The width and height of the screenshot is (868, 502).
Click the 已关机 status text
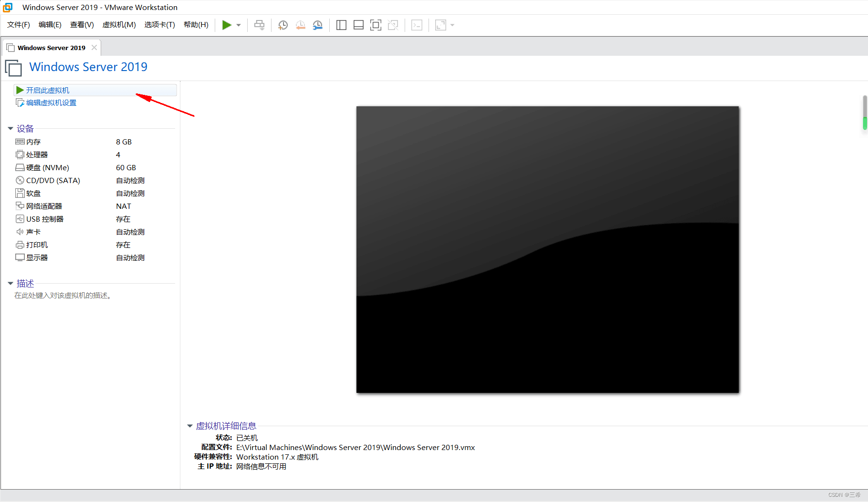coord(247,438)
